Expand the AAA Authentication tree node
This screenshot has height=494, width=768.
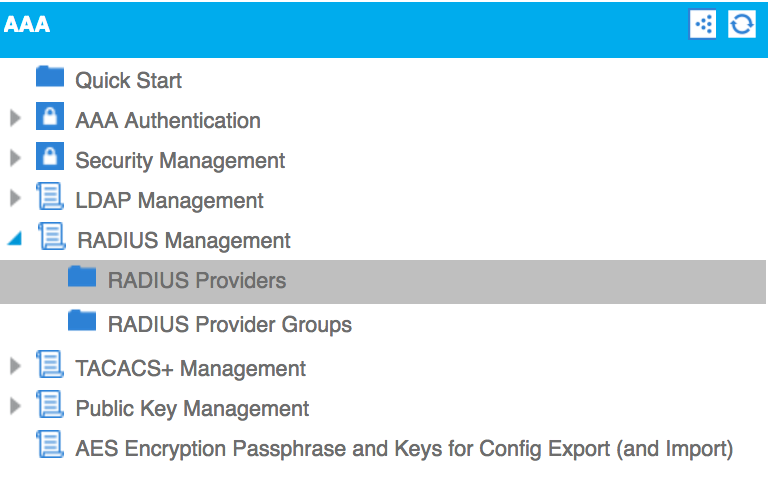(15, 118)
